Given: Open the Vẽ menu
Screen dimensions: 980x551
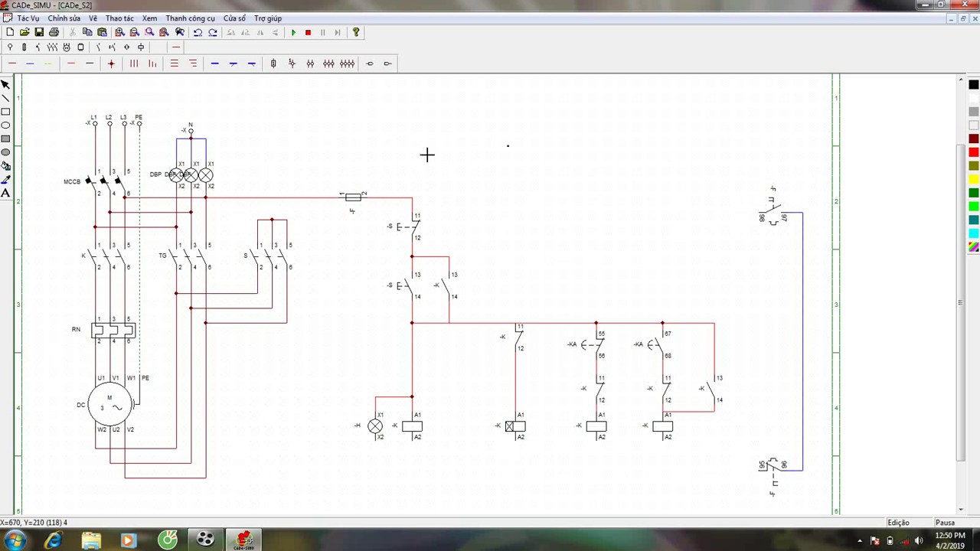Looking at the screenshot, I should (93, 18).
